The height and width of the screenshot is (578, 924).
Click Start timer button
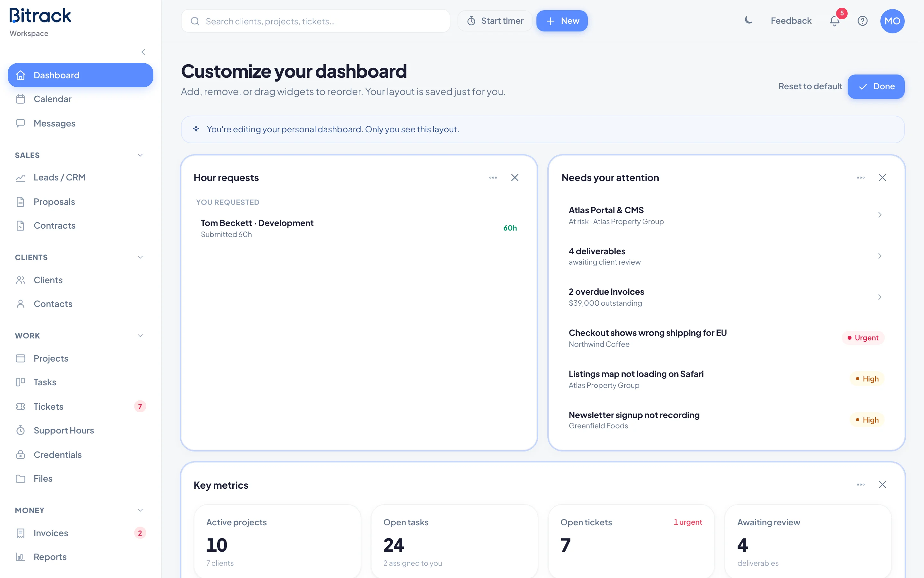(x=495, y=21)
